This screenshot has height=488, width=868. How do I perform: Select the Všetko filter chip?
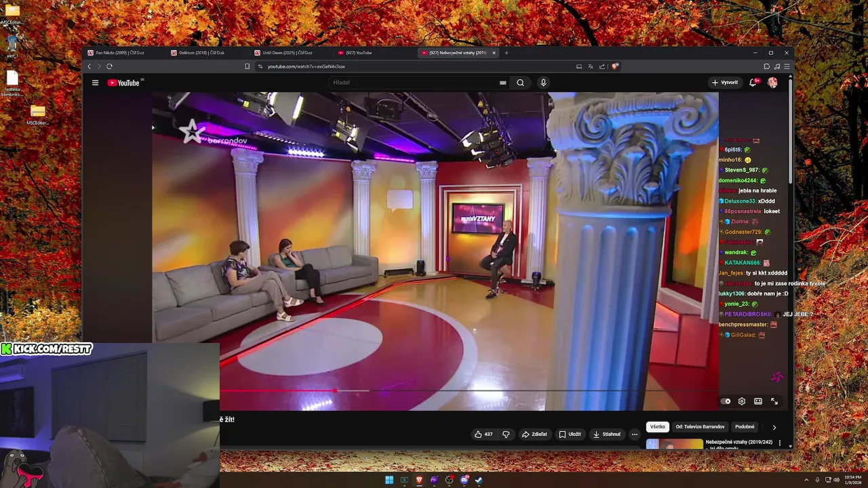click(658, 427)
